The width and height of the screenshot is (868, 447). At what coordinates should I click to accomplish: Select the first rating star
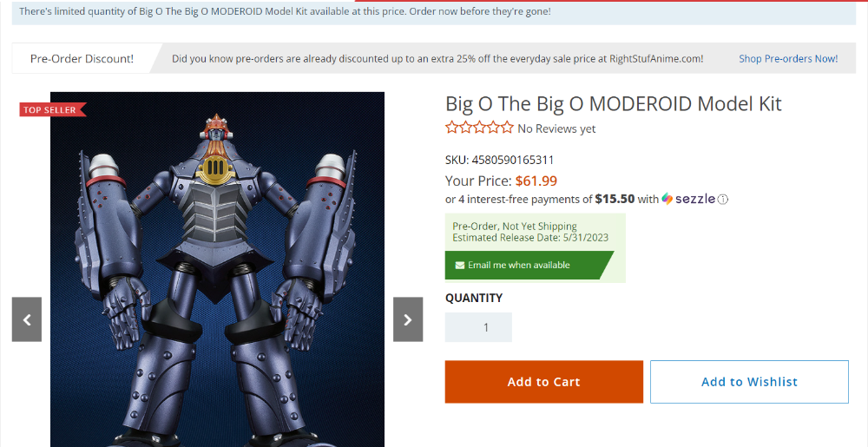pyautogui.click(x=451, y=128)
